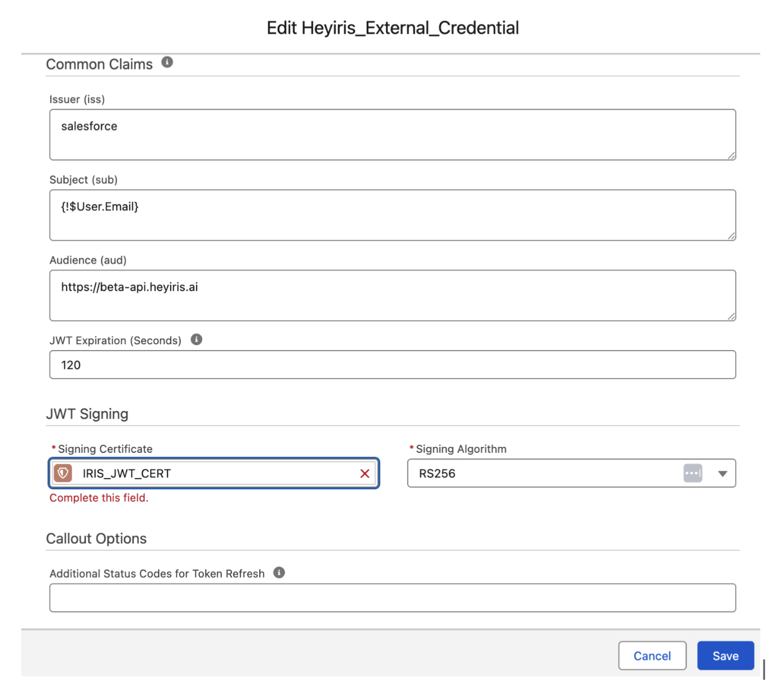Screen dimensions: 783x700
Task: Expand the Signing Algorithm dropdown arrow
Action: pos(722,474)
